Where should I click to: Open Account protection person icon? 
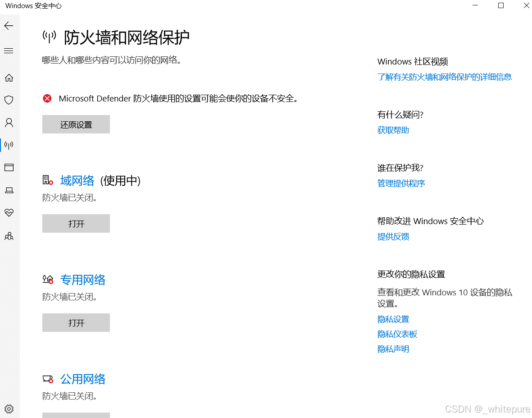(9, 123)
